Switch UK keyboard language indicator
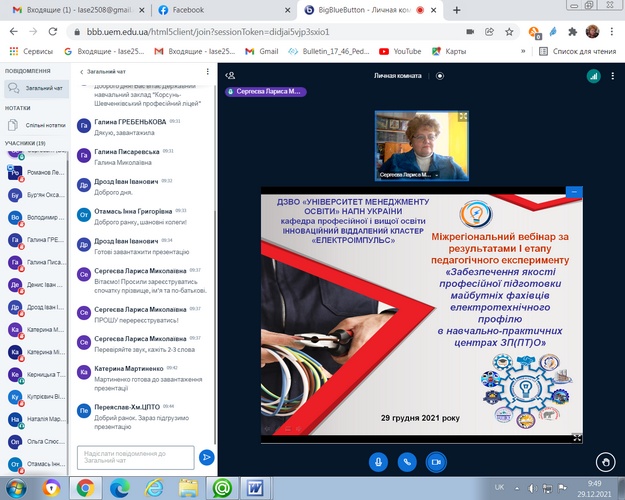 pyautogui.click(x=499, y=487)
